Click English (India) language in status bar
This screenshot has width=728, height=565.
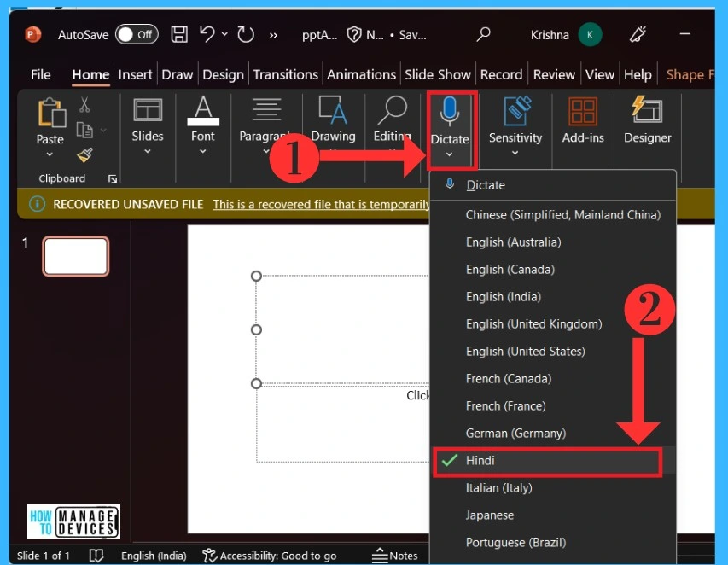[154, 556]
